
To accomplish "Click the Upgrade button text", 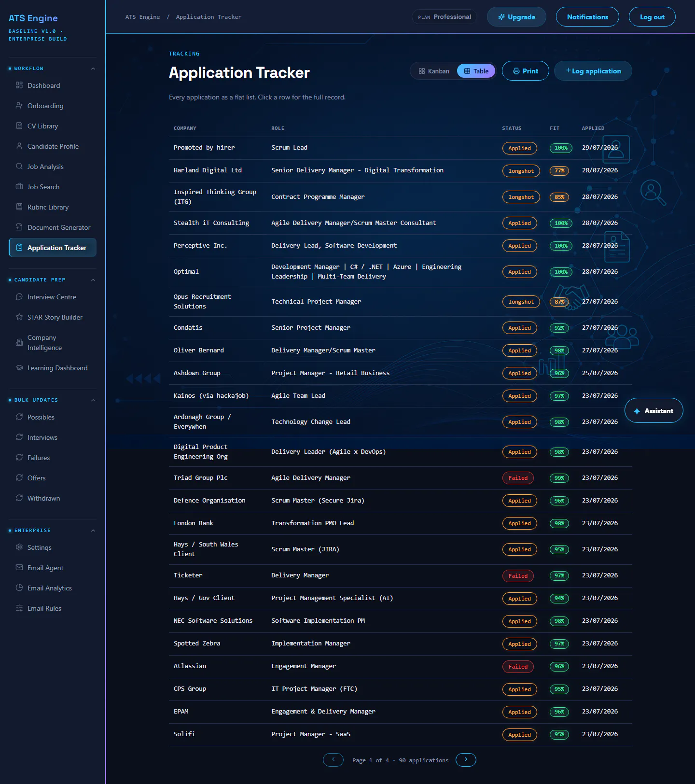I will point(521,17).
